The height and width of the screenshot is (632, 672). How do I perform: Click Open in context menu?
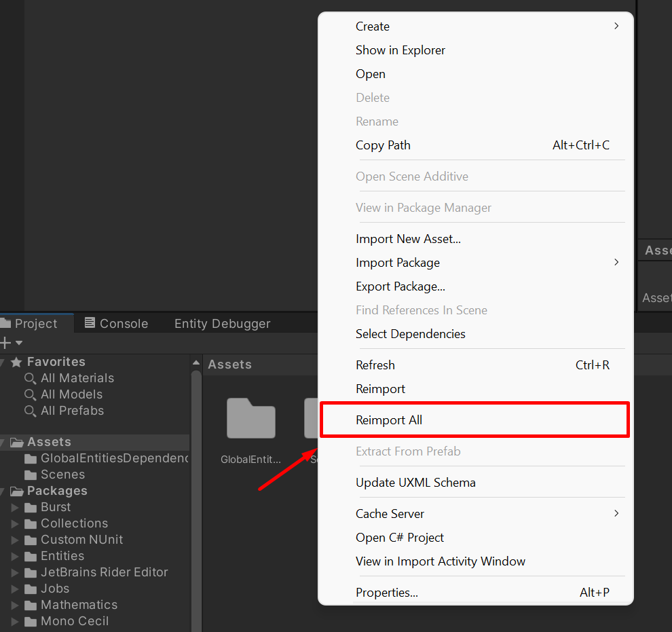(476, 74)
